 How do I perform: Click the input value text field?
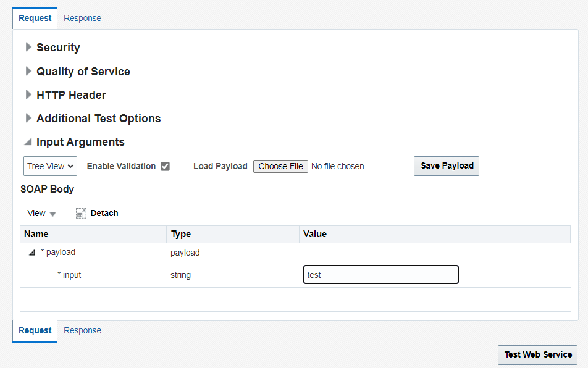point(380,275)
